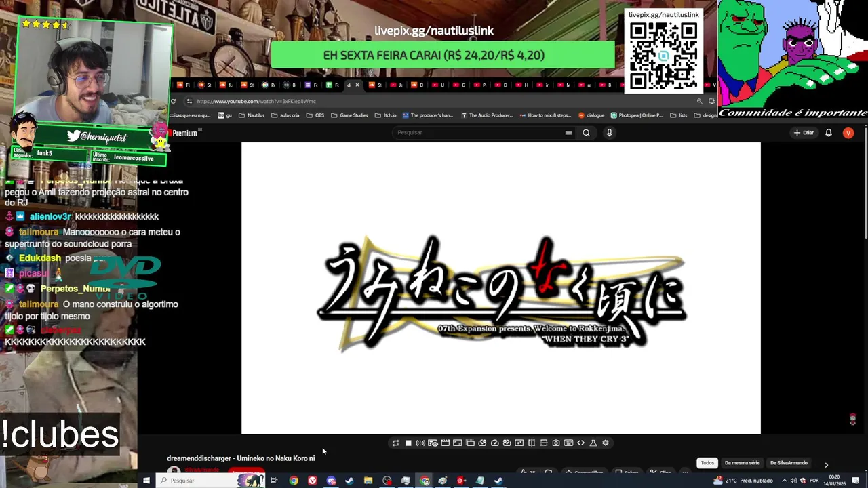Open the Windows notification center icon
Viewport: 868px width, 488px height.
click(x=856, y=481)
